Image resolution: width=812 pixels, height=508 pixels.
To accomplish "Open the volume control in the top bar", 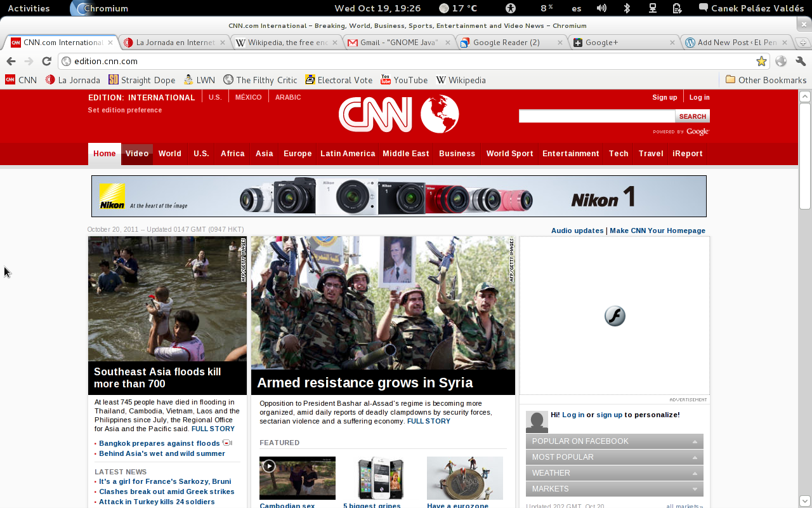I will click(x=601, y=8).
